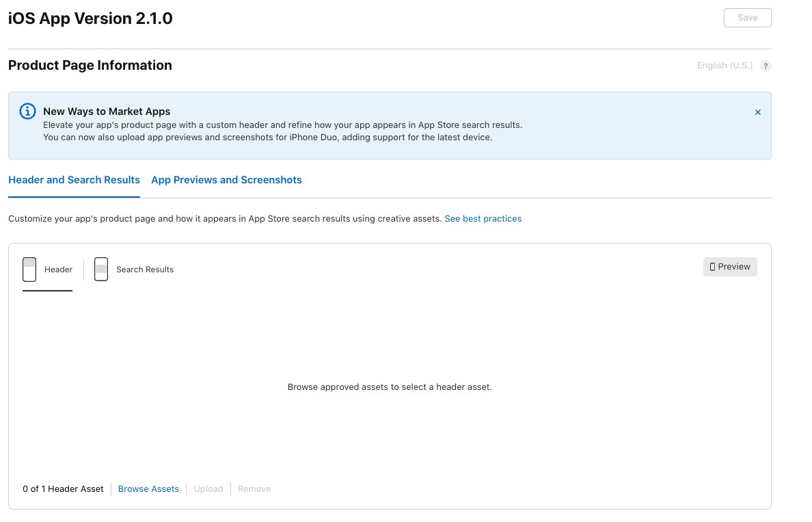Select the Header asset tab
The height and width of the screenshot is (522, 812).
(47, 270)
